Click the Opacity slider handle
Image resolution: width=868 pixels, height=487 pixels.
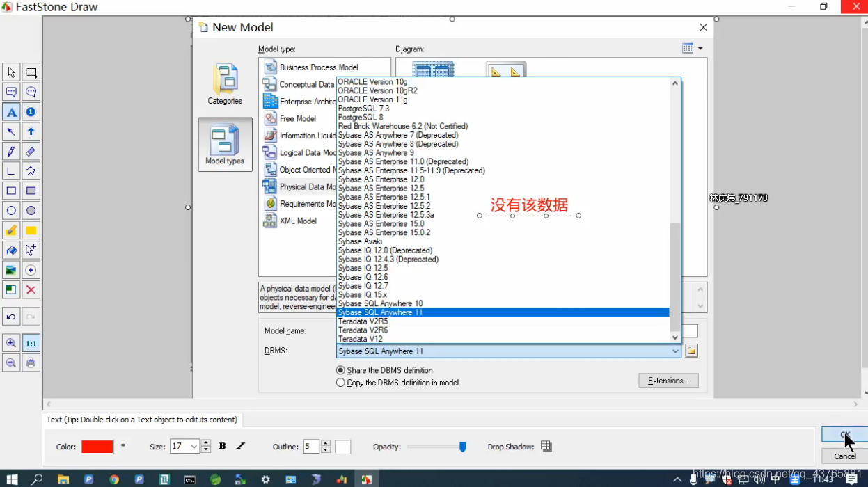(x=462, y=447)
